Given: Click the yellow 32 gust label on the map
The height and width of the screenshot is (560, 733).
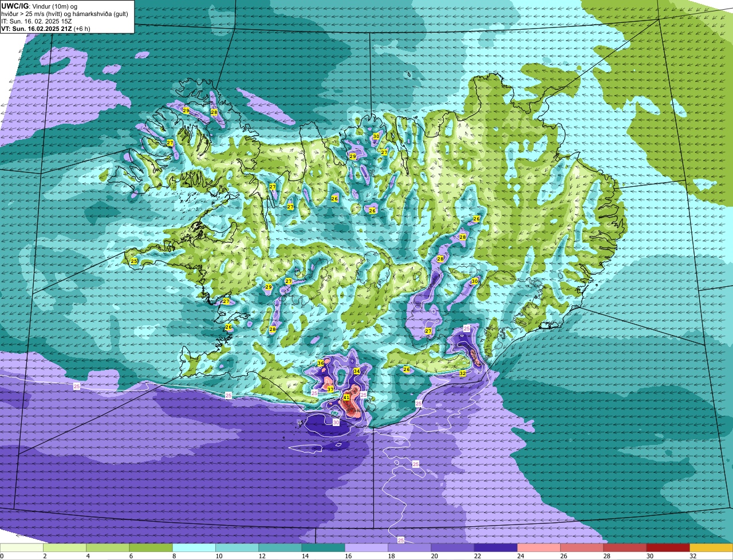Looking at the screenshot, I should 462,373.
